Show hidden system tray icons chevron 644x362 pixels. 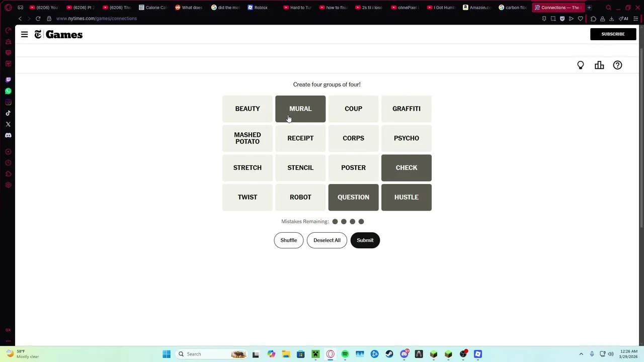click(581, 354)
